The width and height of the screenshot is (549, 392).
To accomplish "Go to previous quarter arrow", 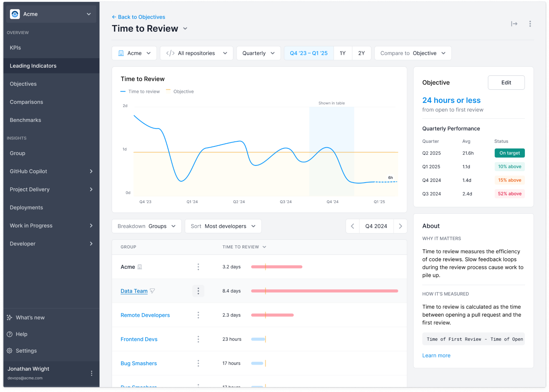I will coord(352,226).
